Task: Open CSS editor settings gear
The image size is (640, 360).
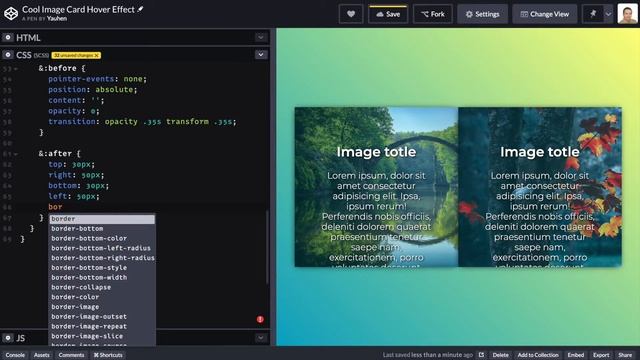Action: 8,55
